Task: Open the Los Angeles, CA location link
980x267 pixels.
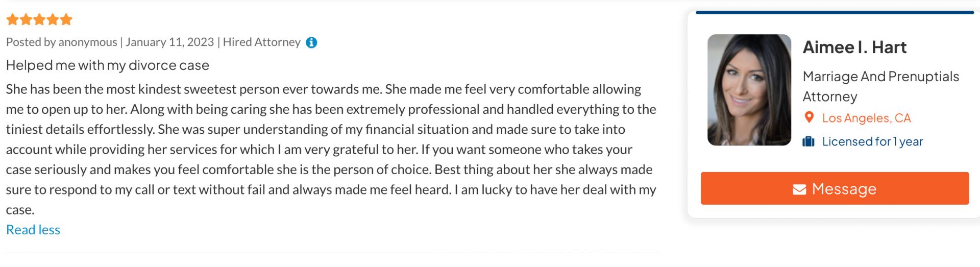Action: (866, 118)
